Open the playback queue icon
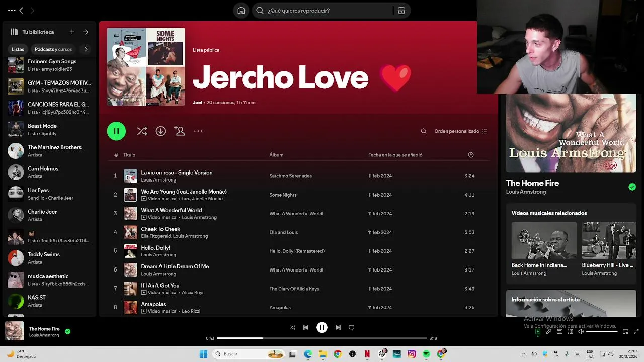This screenshot has height=362, width=644. coord(559,331)
